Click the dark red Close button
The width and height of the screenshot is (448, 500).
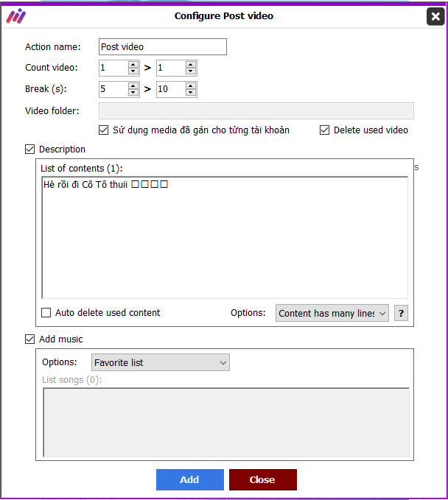tap(263, 479)
